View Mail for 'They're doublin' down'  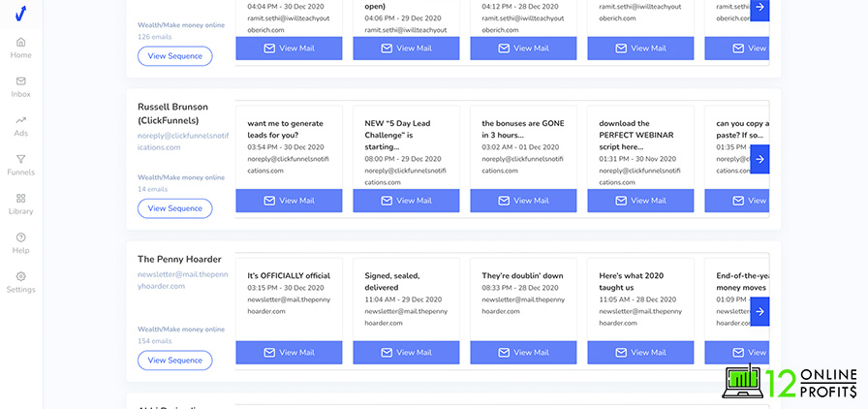point(524,353)
